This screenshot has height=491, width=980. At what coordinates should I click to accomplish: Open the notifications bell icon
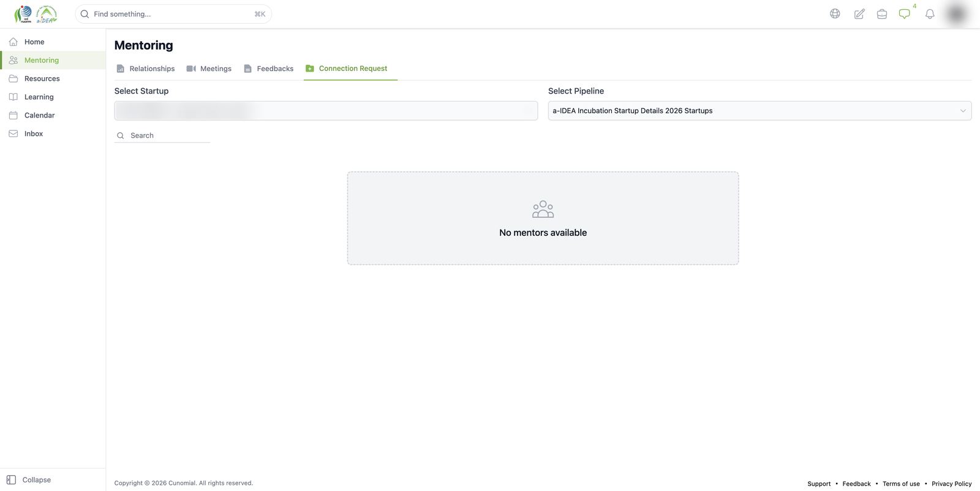click(930, 14)
